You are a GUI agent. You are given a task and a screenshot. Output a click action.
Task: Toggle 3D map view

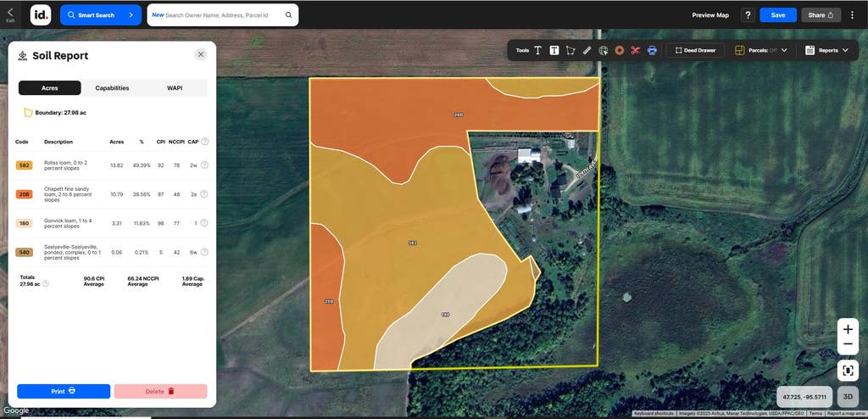tap(848, 397)
